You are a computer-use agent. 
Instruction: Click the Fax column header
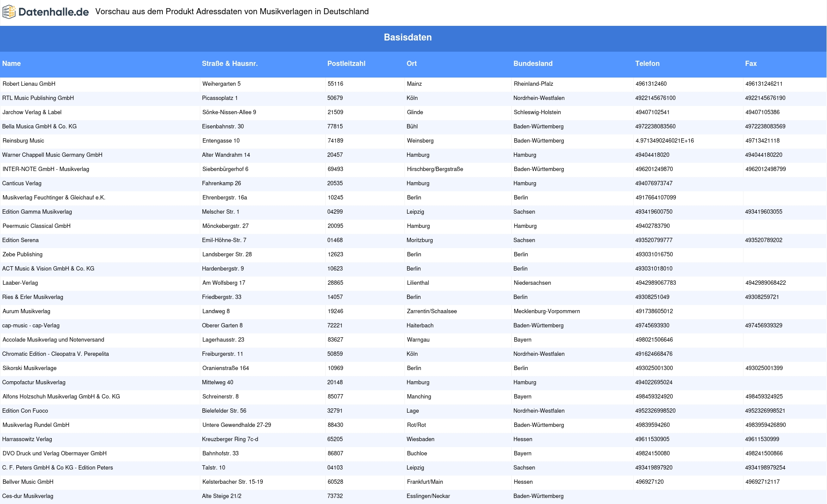[751, 63]
